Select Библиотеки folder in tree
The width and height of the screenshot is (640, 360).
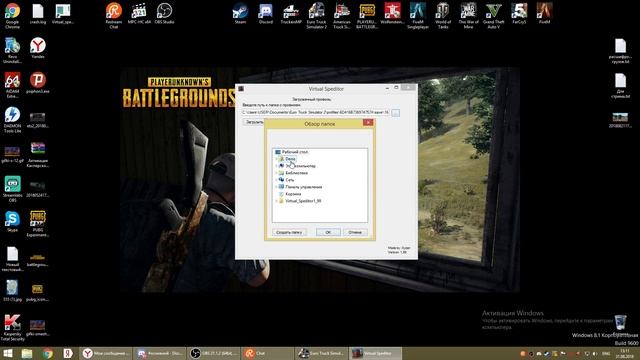pos(297,173)
